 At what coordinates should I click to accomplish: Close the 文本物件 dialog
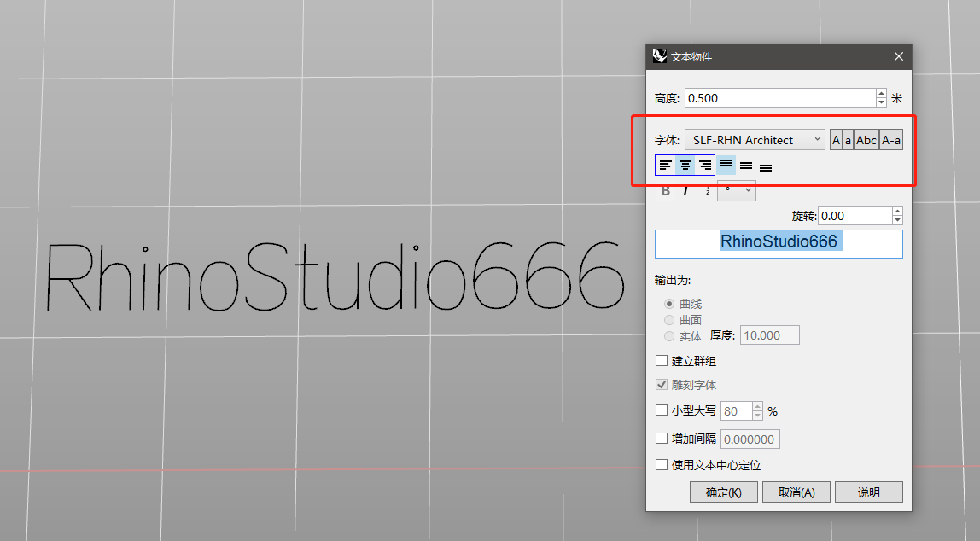coord(899,56)
